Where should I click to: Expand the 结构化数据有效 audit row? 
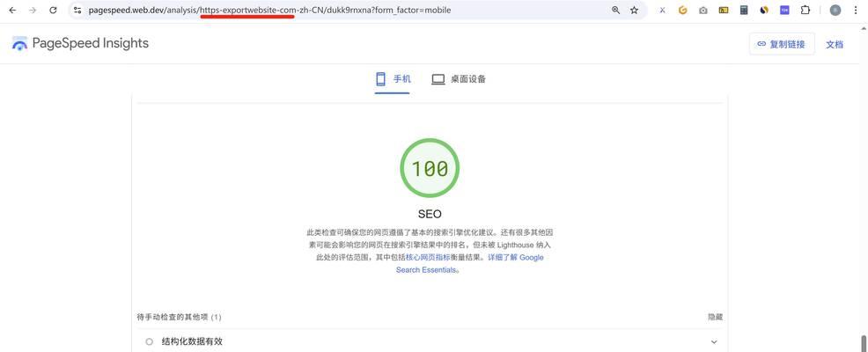[x=430, y=341]
